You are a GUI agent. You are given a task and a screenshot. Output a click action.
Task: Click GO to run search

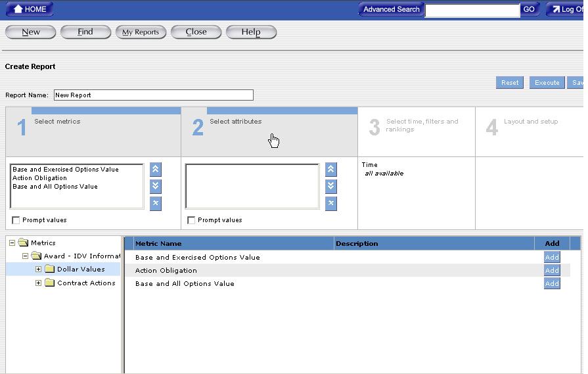click(x=529, y=9)
